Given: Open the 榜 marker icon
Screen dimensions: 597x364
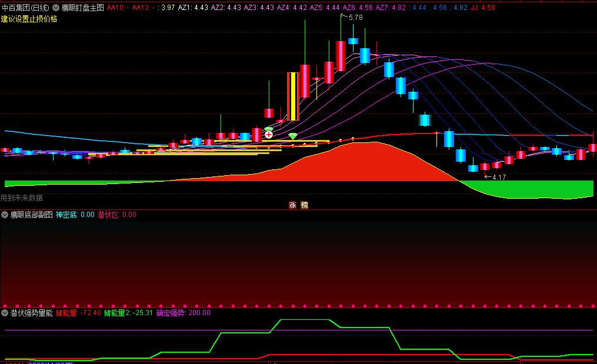Looking at the screenshot, I should [x=304, y=205].
